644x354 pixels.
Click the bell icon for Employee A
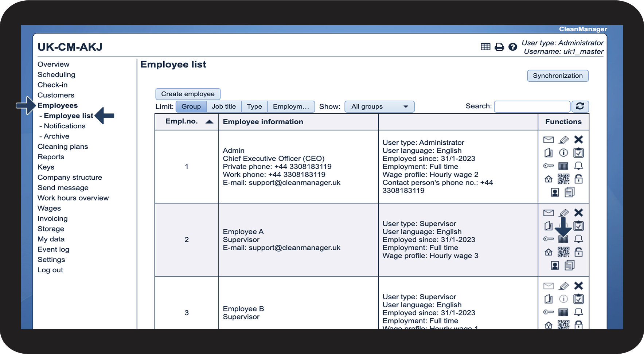click(x=578, y=239)
